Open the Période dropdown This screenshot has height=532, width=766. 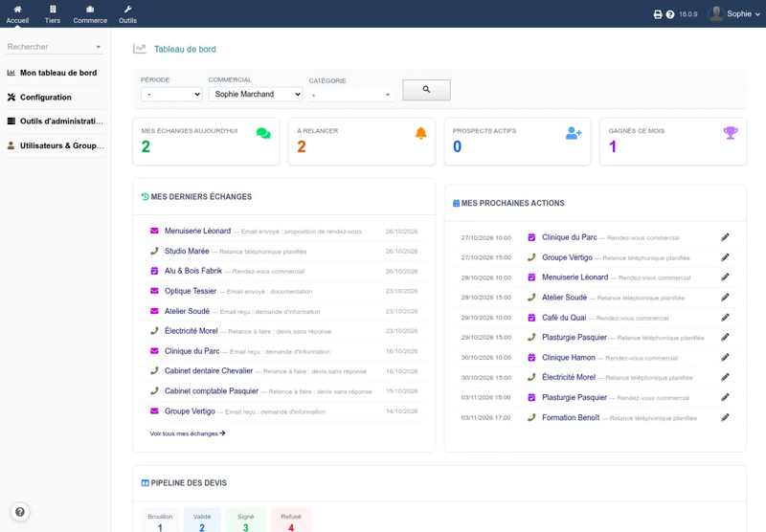171,94
